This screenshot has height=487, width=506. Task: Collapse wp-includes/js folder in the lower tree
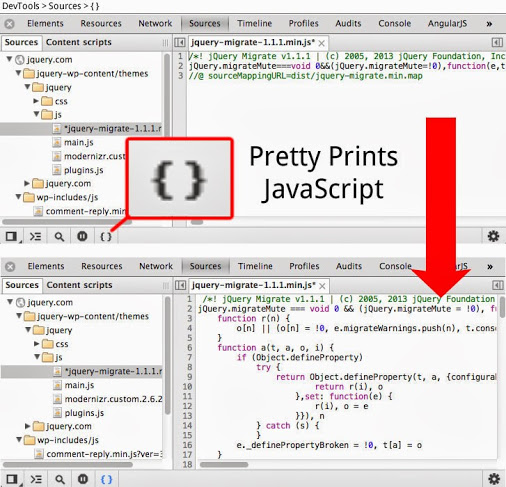pos(19,440)
